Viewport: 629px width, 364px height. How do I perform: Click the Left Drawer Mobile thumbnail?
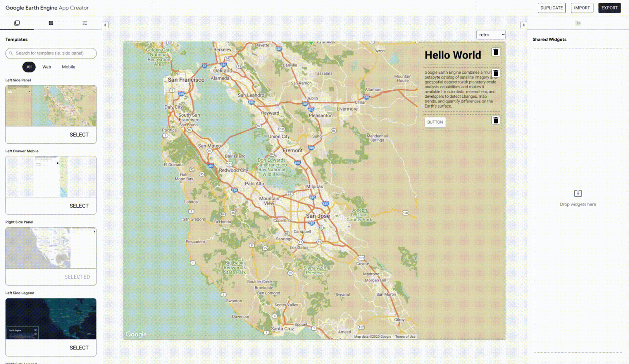pyautogui.click(x=51, y=177)
